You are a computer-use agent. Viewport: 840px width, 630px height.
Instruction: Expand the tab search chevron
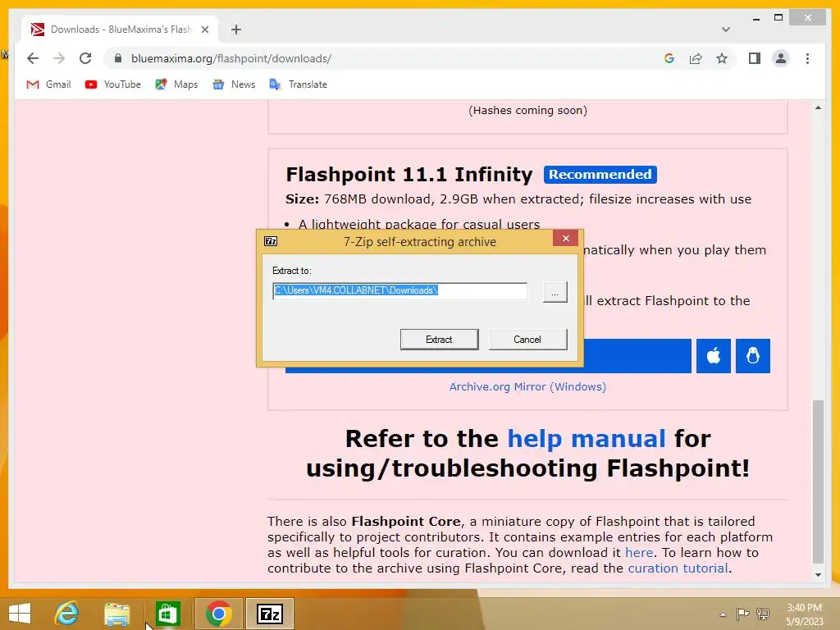pyautogui.click(x=725, y=30)
